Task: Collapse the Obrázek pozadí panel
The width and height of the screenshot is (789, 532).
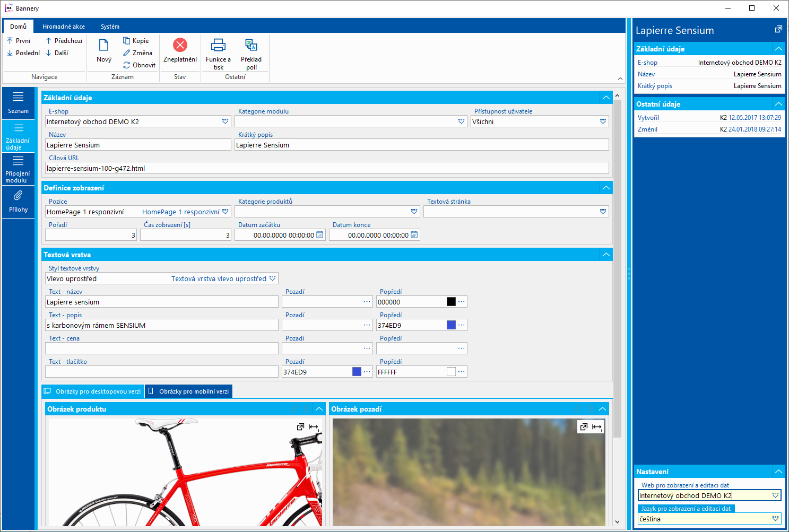Action: tap(602, 409)
